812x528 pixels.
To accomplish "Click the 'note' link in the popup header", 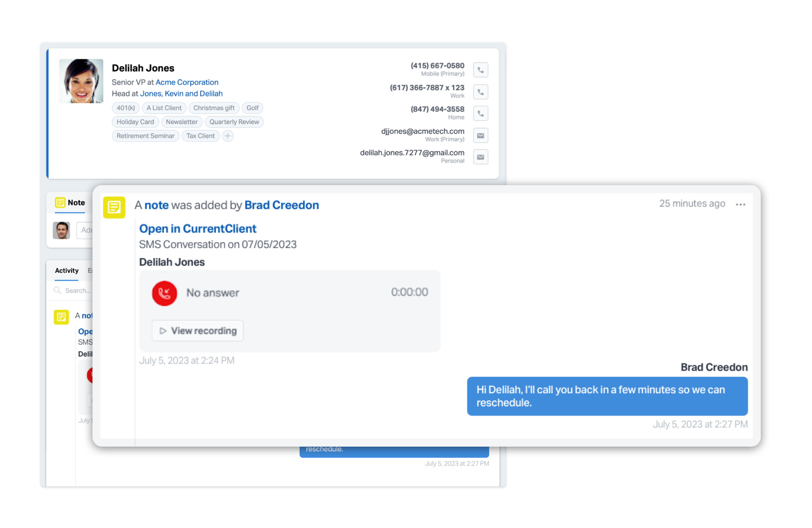I will pos(156,205).
